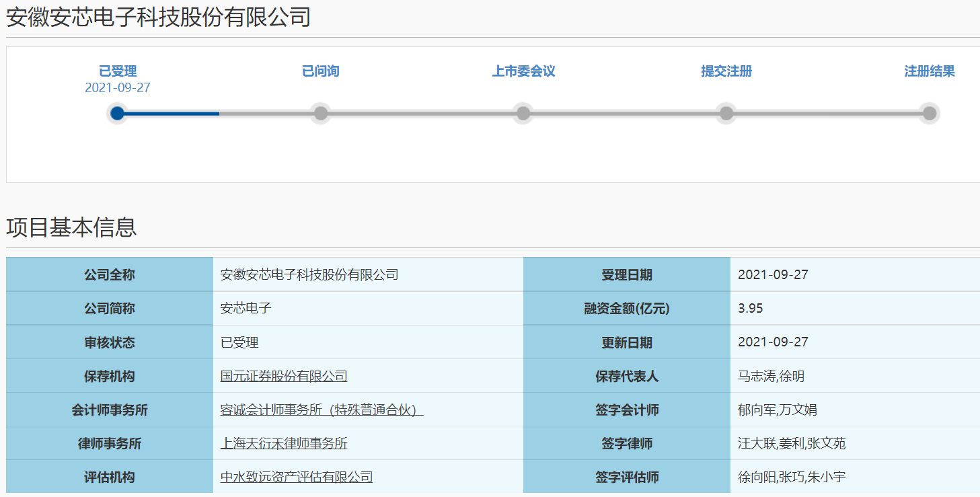Click the 提交注册 progress step dot
The height and width of the screenshot is (497, 980).
click(x=726, y=113)
